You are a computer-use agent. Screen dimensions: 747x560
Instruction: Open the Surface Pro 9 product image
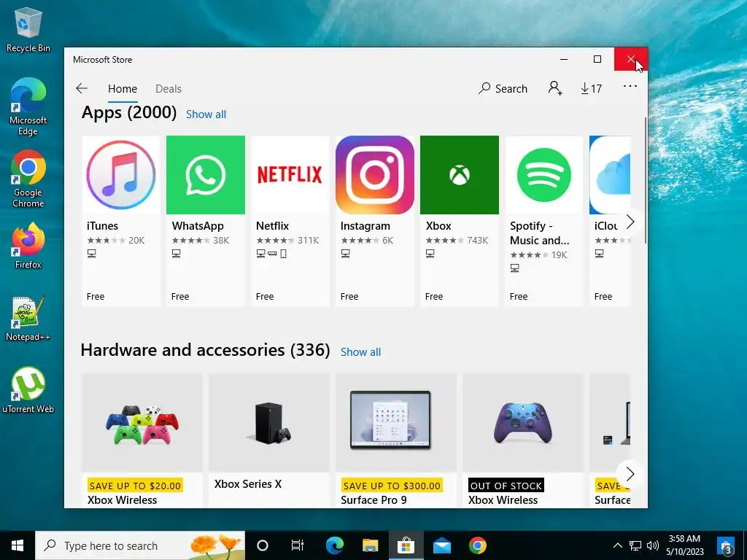(x=396, y=423)
